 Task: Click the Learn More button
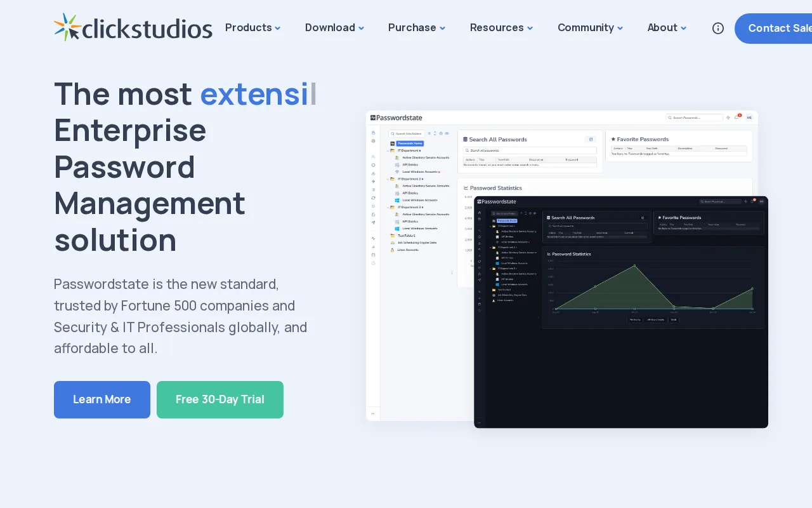pyautogui.click(x=102, y=399)
